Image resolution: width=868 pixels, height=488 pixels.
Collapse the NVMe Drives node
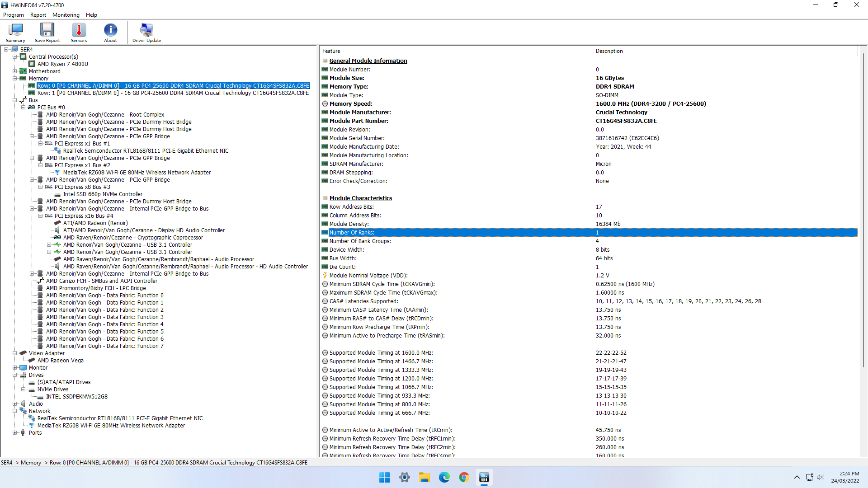(24, 389)
